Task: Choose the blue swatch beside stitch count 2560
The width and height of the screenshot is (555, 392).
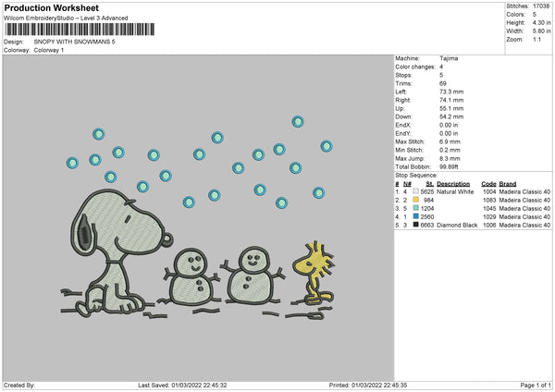Action: click(x=416, y=216)
